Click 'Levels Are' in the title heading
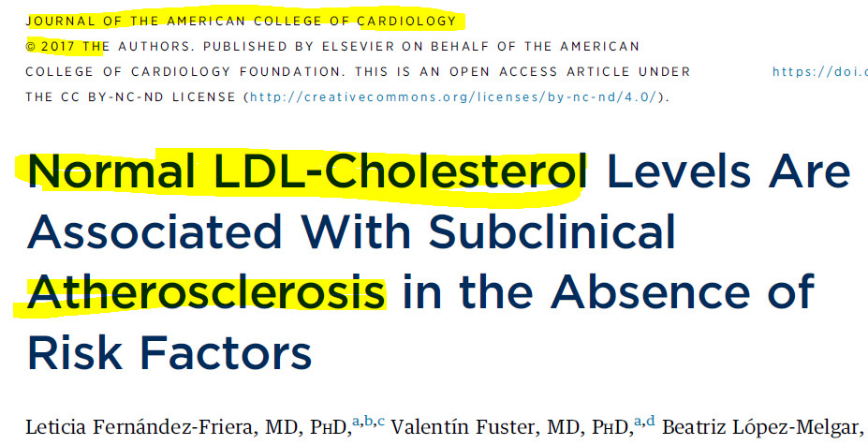 pos(728,171)
